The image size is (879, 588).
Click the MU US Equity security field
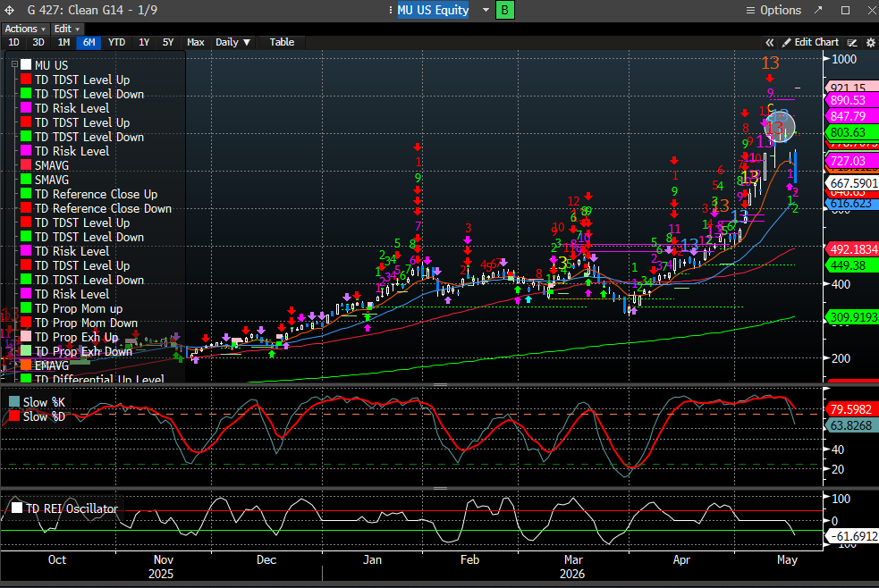tap(433, 10)
